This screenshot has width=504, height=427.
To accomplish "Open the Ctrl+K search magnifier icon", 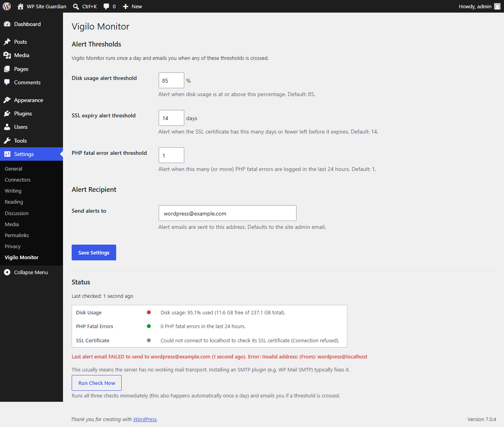I will coord(76,7).
